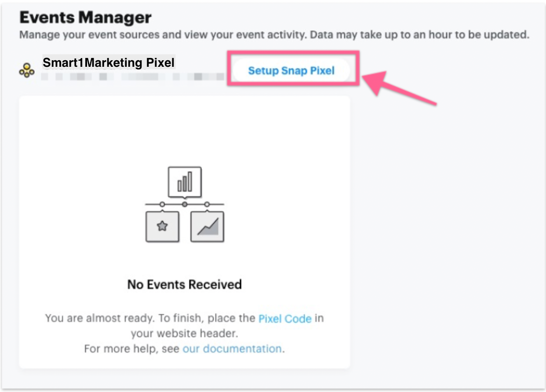The width and height of the screenshot is (546, 392).
Task: Open the 'our documentation' link
Action: tap(232, 349)
